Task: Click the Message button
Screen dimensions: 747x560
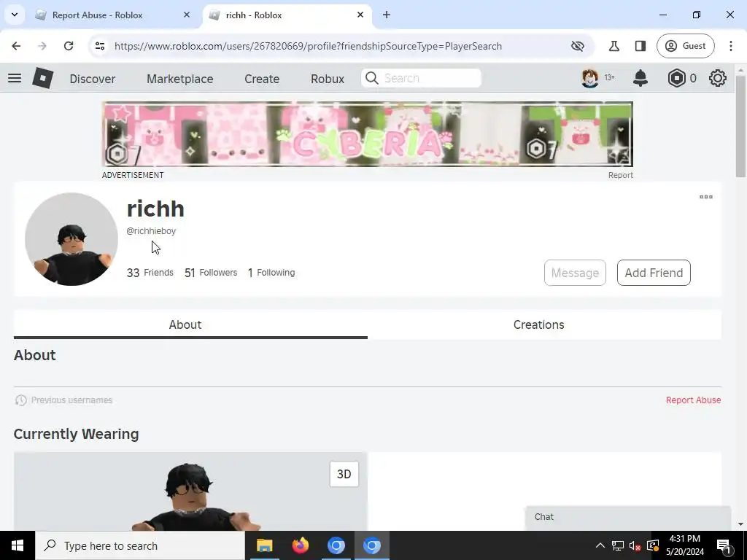Action: pos(575,273)
